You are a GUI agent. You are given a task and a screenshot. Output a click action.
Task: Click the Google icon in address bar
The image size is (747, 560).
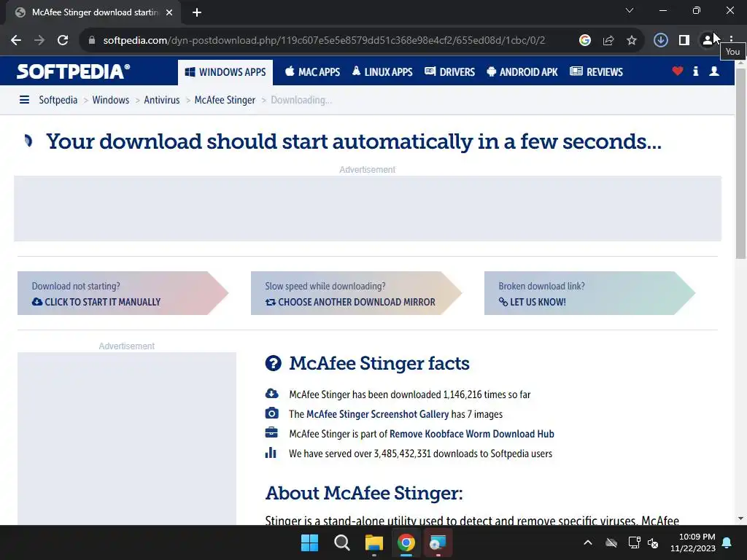point(584,41)
